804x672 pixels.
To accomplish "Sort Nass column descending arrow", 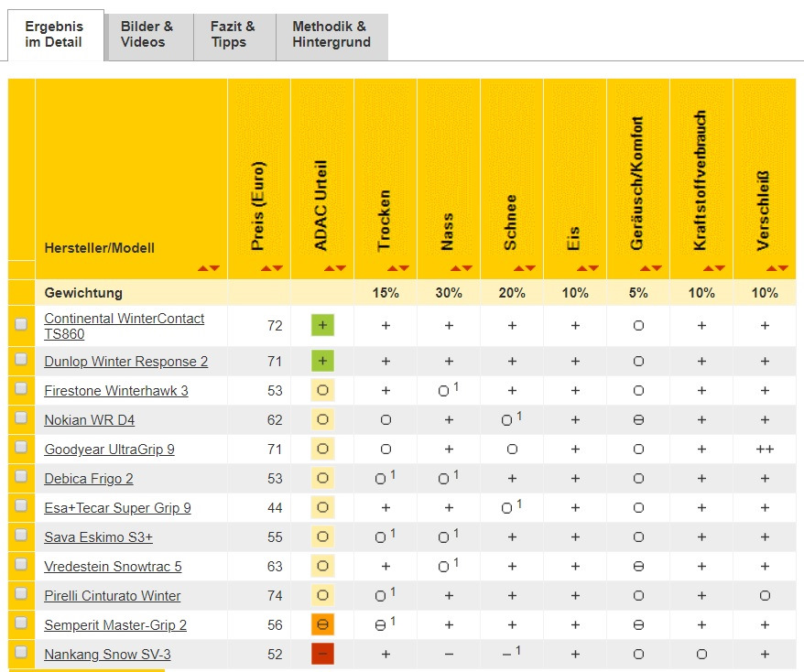I will 467,268.
